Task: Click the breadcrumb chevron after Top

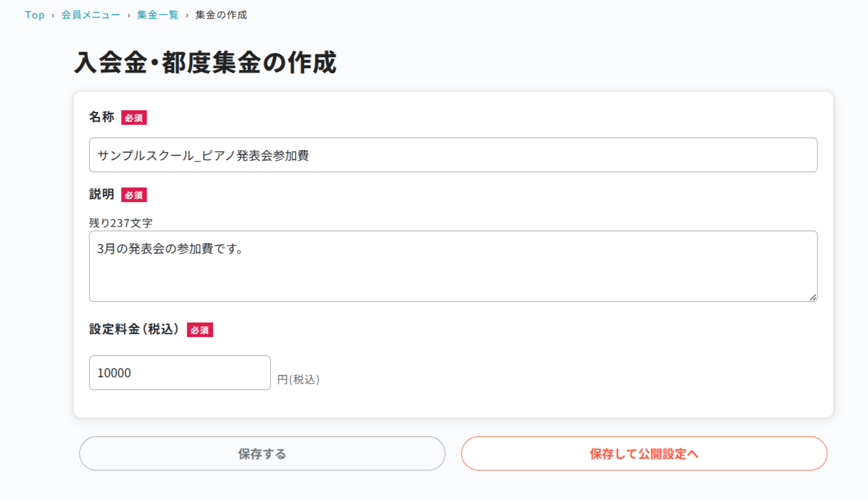Action: (x=53, y=15)
